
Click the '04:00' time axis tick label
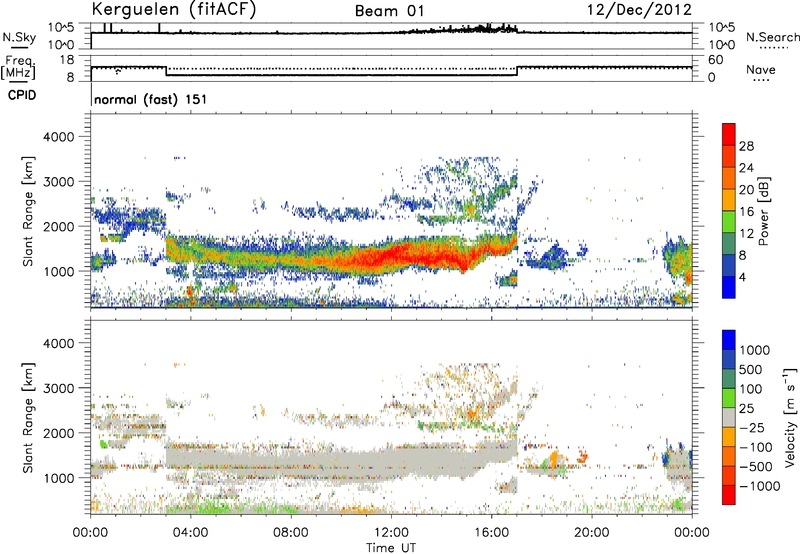tap(191, 532)
